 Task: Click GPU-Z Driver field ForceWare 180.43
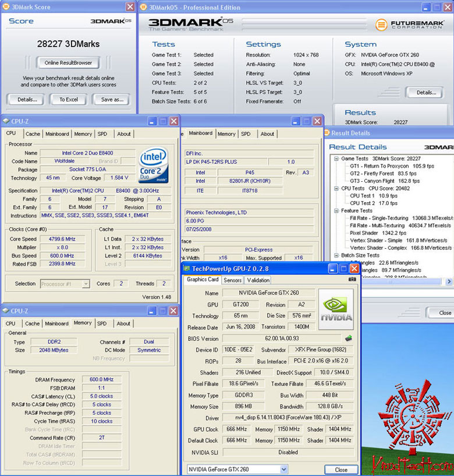[288, 417]
